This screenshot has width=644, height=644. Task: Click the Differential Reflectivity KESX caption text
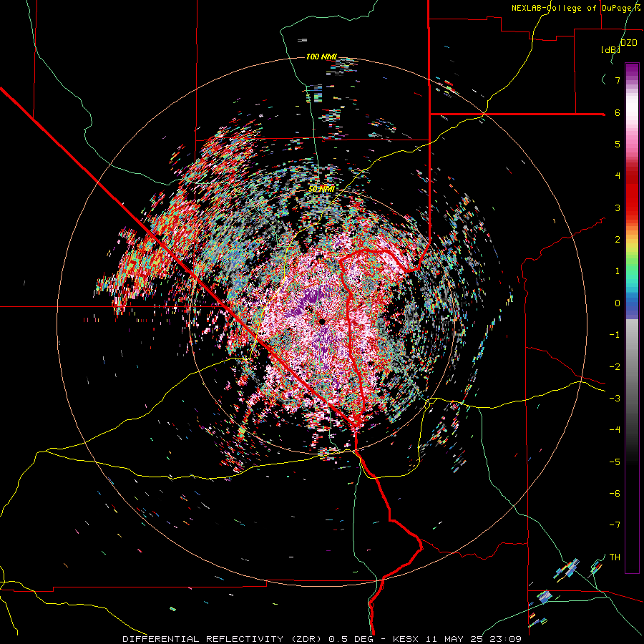(322, 639)
